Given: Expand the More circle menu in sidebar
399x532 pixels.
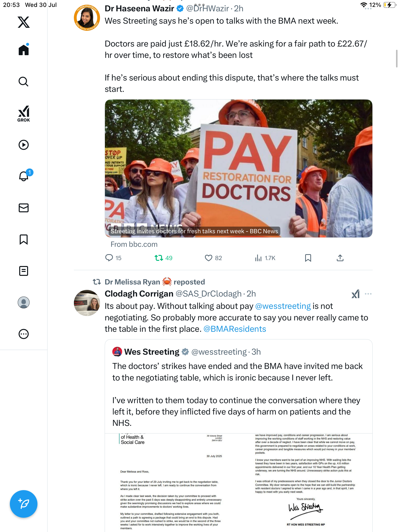Looking at the screenshot, I should (x=24, y=334).
